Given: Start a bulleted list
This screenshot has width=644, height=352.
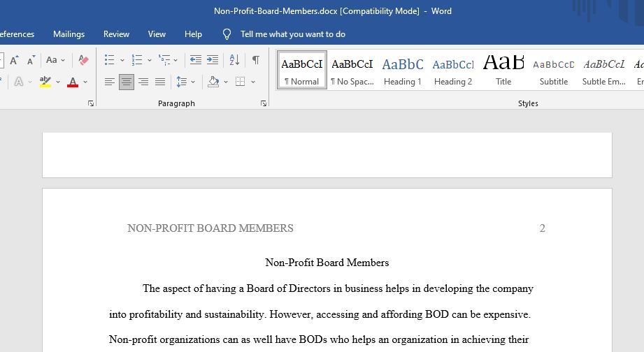Looking at the screenshot, I should [109, 60].
